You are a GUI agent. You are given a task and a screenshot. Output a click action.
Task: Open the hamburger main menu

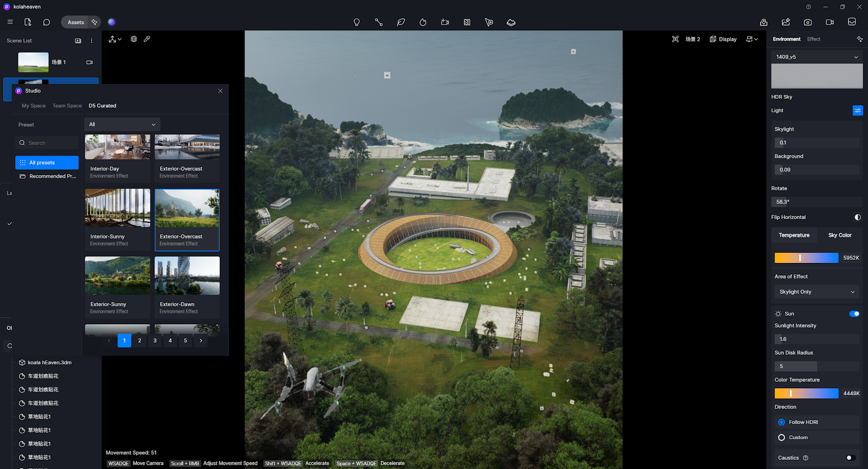(x=10, y=22)
